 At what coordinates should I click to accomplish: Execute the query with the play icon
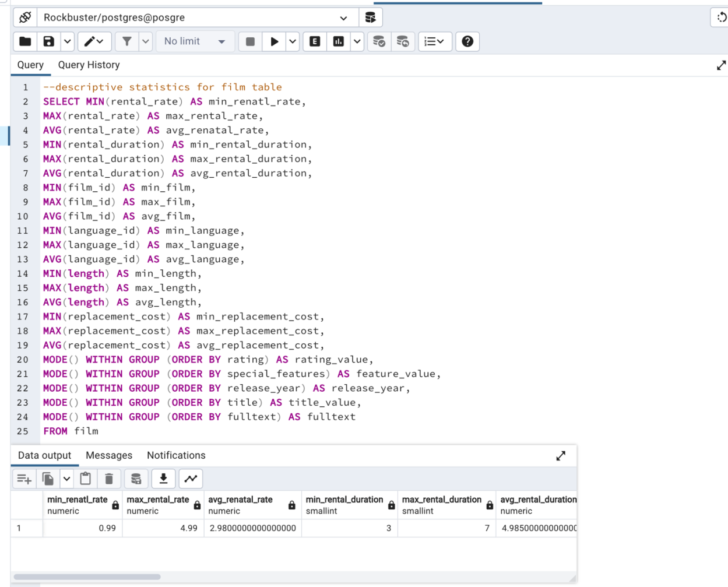(x=274, y=41)
